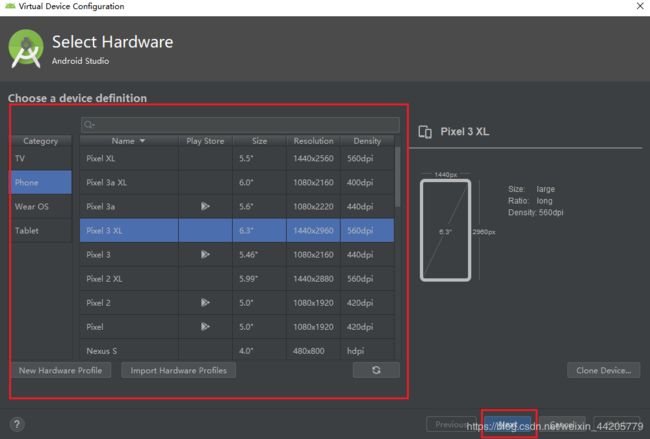Click the search magnifier icon in the filter box

tap(91, 125)
